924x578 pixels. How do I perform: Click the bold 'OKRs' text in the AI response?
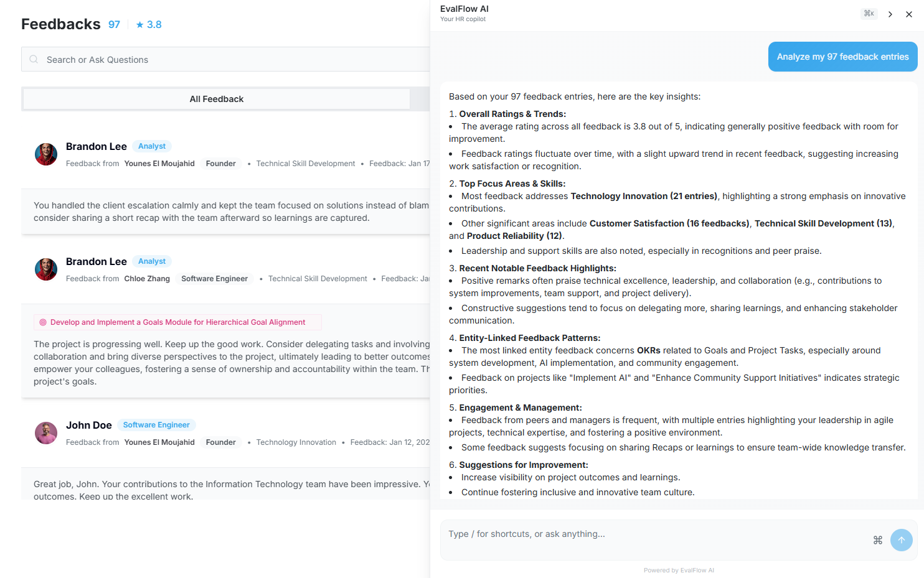(649, 350)
